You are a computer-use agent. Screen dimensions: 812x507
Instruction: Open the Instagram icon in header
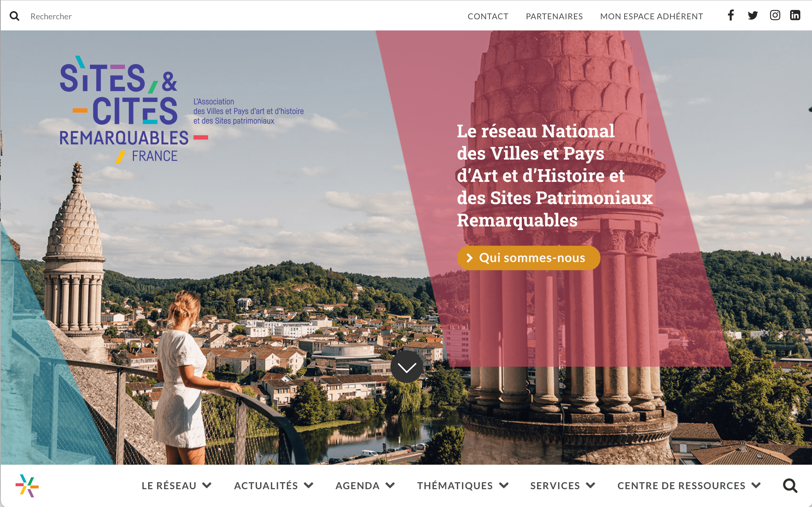(775, 15)
